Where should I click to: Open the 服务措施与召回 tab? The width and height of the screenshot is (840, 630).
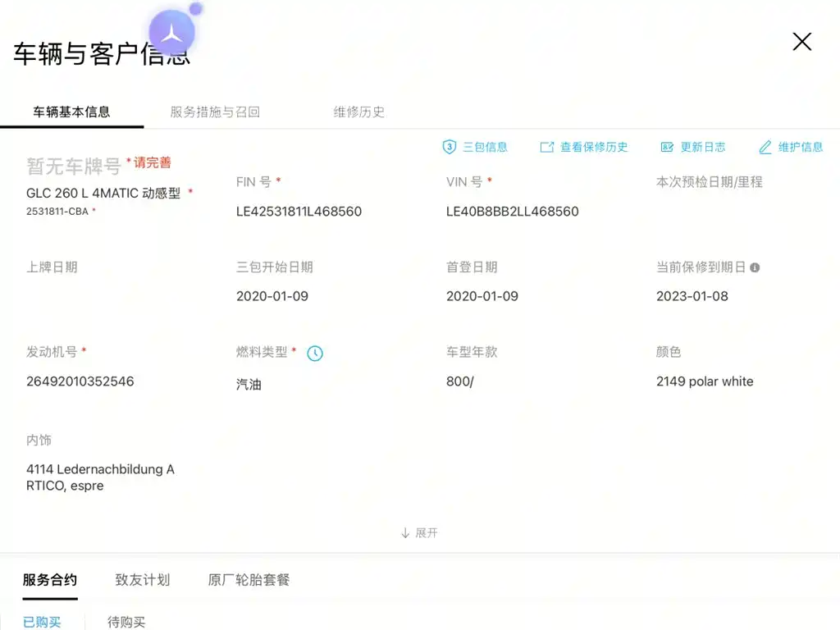(x=215, y=112)
